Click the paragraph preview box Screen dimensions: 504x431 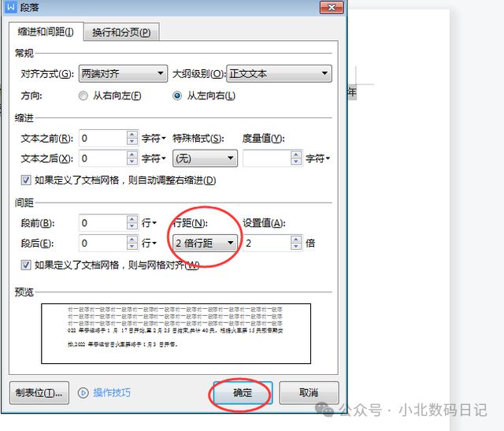[x=176, y=333]
